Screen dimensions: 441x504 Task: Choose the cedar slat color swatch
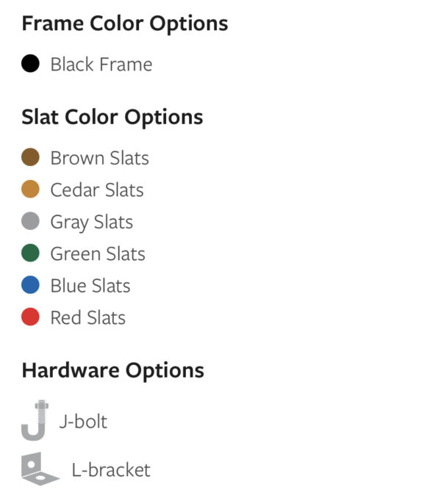(30, 190)
